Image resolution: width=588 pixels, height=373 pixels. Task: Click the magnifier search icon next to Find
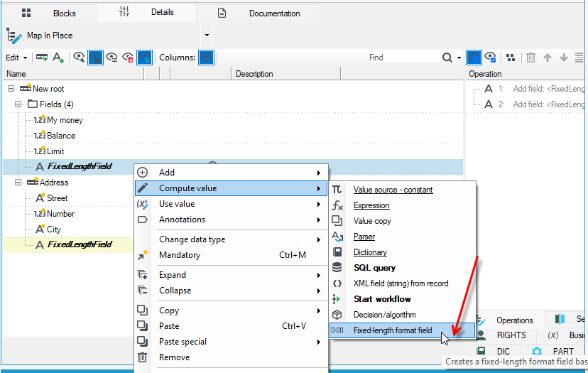pyautogui.click(x=447, y=58)
